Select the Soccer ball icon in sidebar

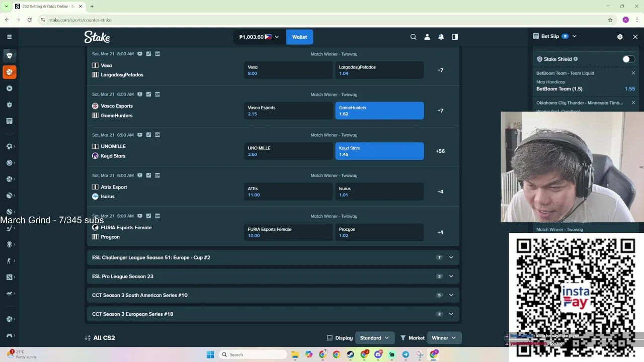pos(9,146)
